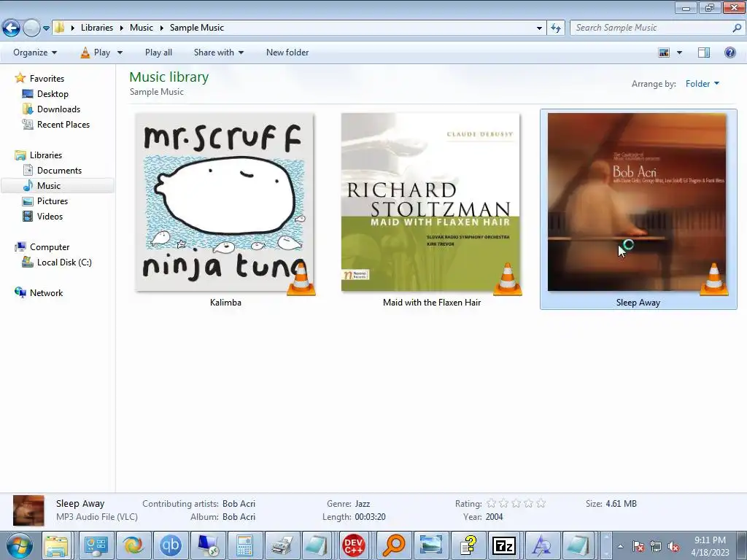Screen dimensions: 747x560
Task: Open the Organize menu
Action: tap(35, 52)
